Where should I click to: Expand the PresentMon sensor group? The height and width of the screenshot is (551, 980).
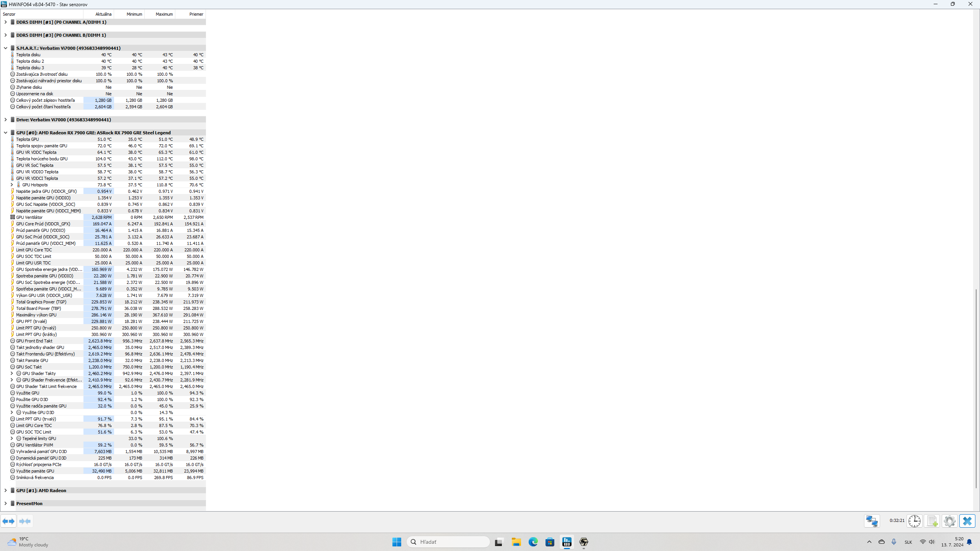pos(5,504)
